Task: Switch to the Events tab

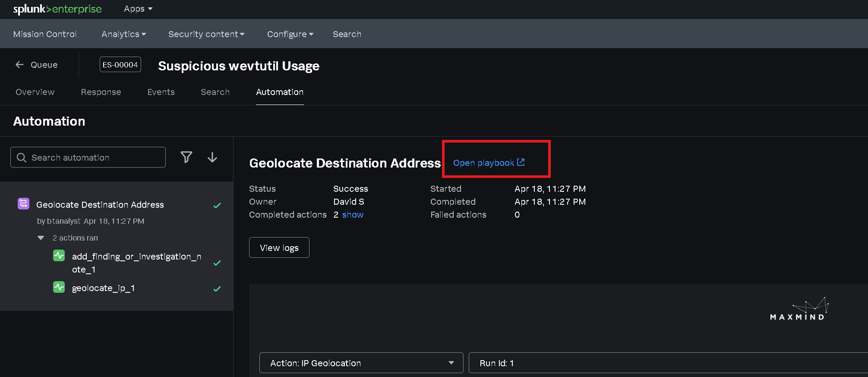Action: 161,92
